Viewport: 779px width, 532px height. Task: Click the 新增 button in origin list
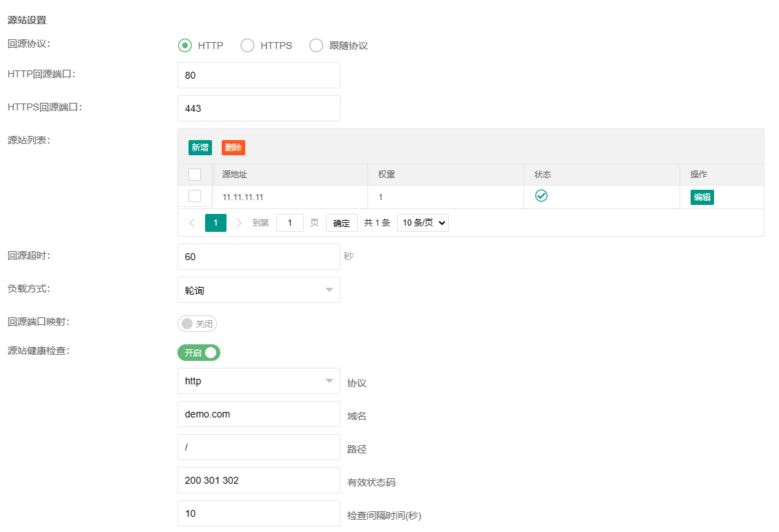click(200, 148)
